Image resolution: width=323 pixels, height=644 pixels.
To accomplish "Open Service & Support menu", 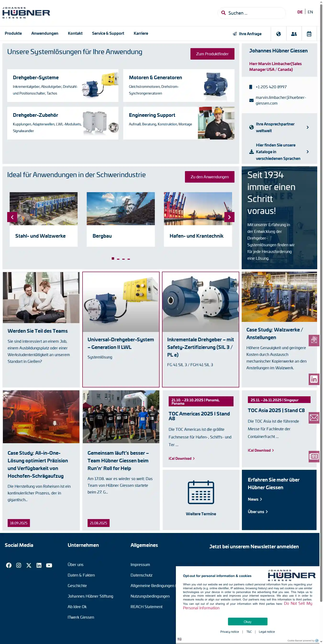I will [108, 33].
